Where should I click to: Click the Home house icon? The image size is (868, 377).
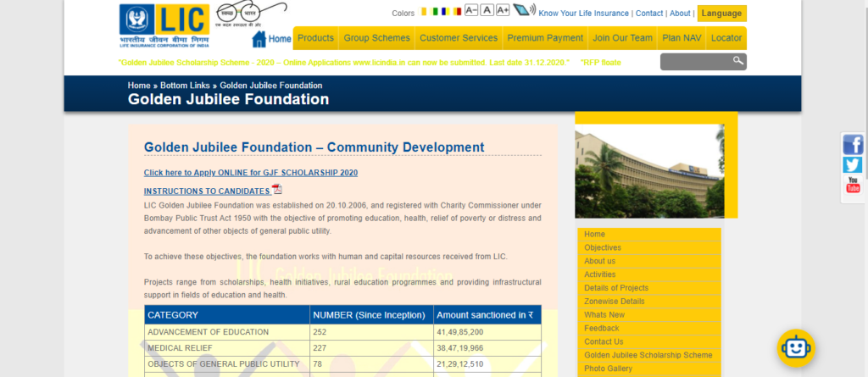click(x=259, y=39)
